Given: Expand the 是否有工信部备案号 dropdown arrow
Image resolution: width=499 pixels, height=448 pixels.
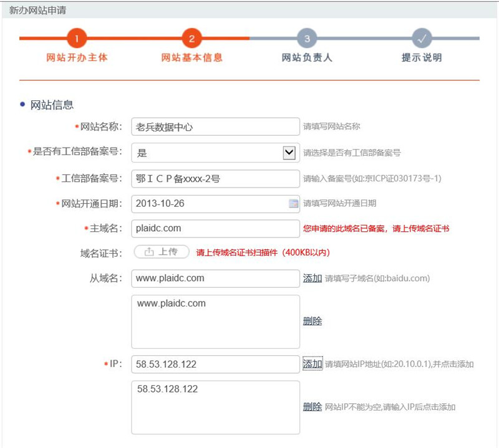Looking at the screenshot, I should click(289, 153).
